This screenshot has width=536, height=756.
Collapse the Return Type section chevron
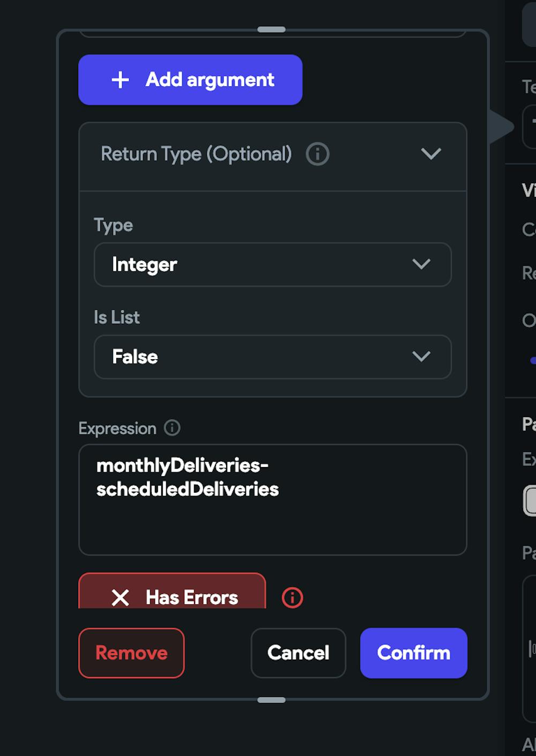[431, 154]
